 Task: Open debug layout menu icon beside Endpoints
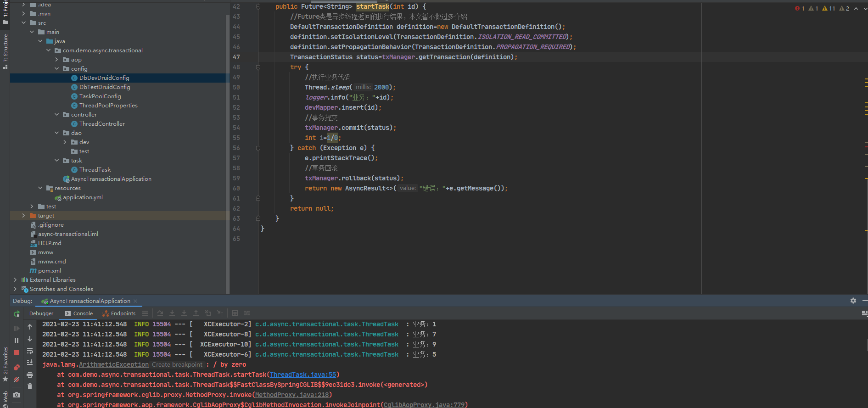click(145, 313)
